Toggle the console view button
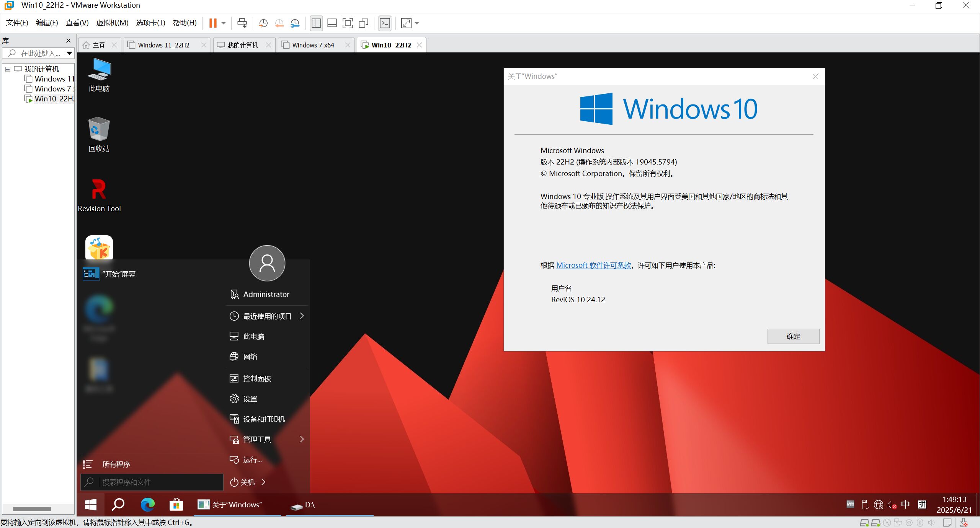Viewport: 980px width, 528px height. coord(385,23)
